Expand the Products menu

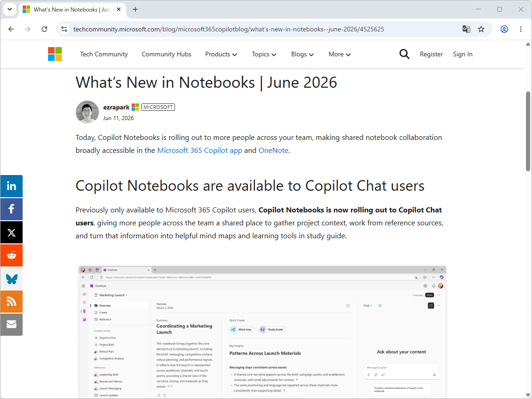[221, 54]
